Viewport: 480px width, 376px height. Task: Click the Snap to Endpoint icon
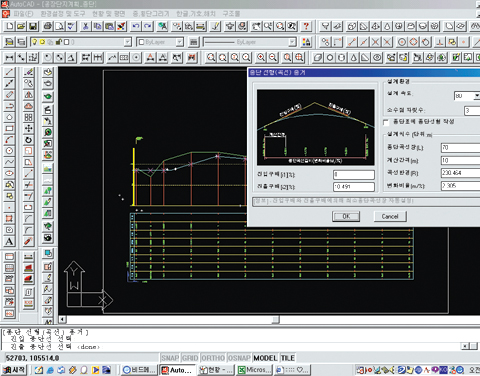pos(352,42)
